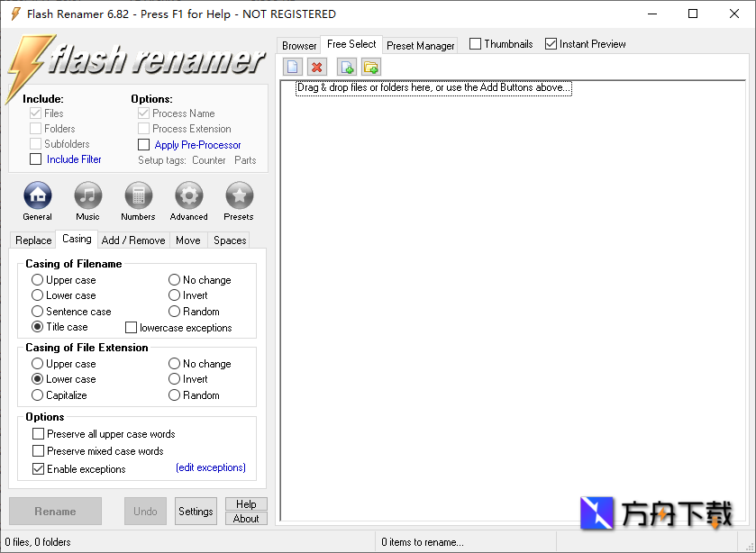Click the edit exceptions link
756x553 pixels.
(212, 468)
